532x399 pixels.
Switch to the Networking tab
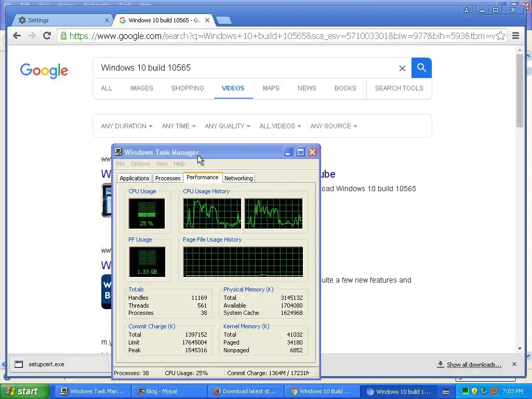(x=238, y=178)
